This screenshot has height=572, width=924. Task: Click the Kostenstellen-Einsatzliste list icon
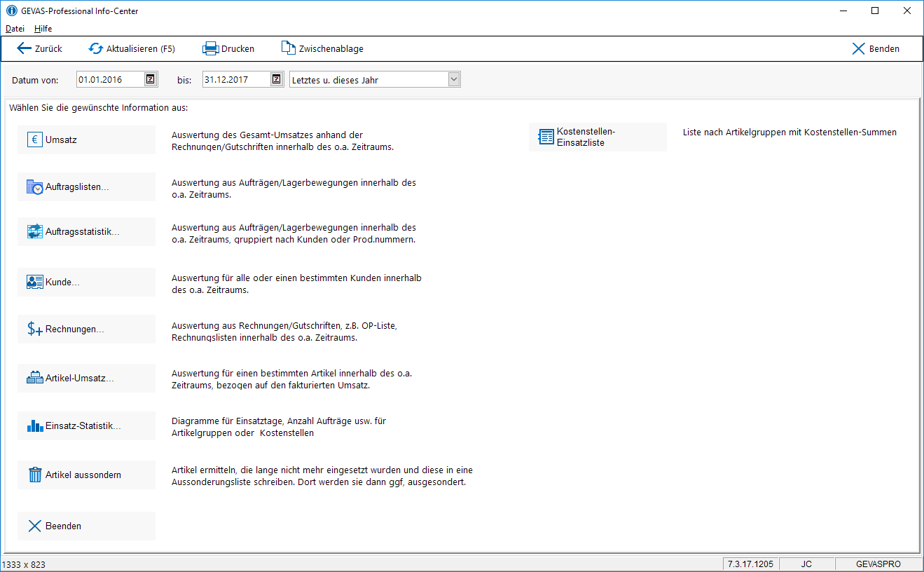pos(546,137)
